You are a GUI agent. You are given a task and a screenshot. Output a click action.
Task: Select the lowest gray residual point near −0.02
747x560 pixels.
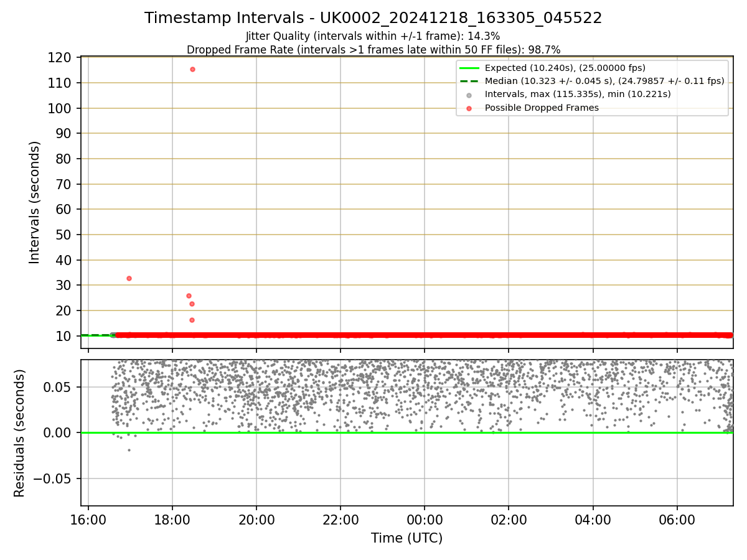pos(129,450)
